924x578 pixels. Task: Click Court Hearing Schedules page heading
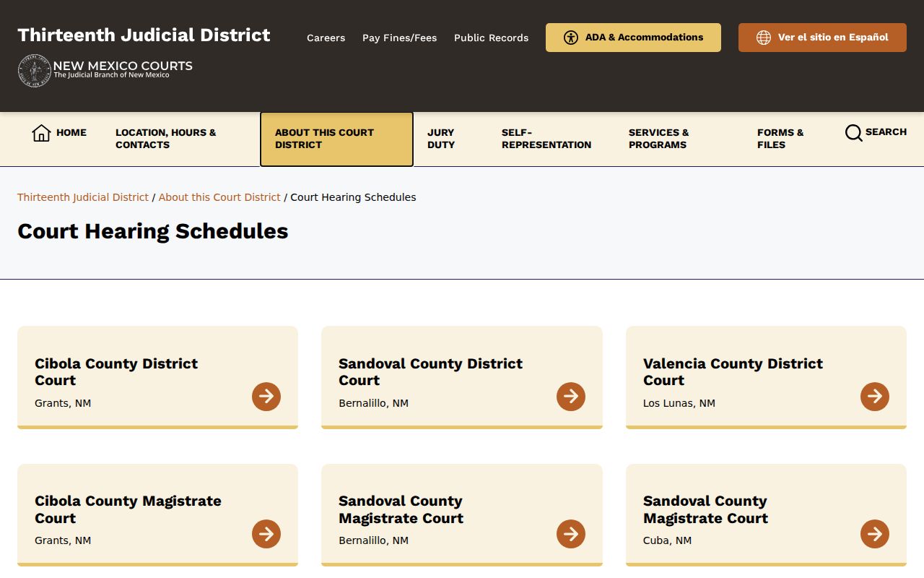(153, 231)
